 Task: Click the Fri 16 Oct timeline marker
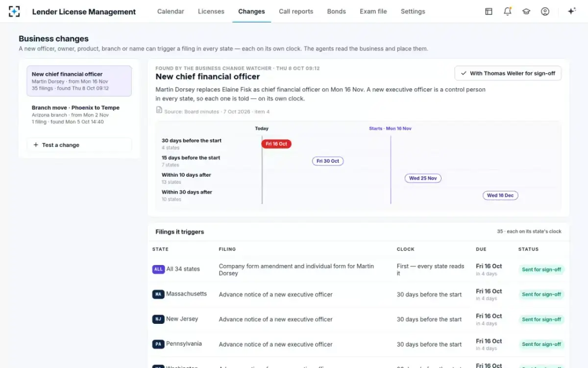[x=277, y=144]
